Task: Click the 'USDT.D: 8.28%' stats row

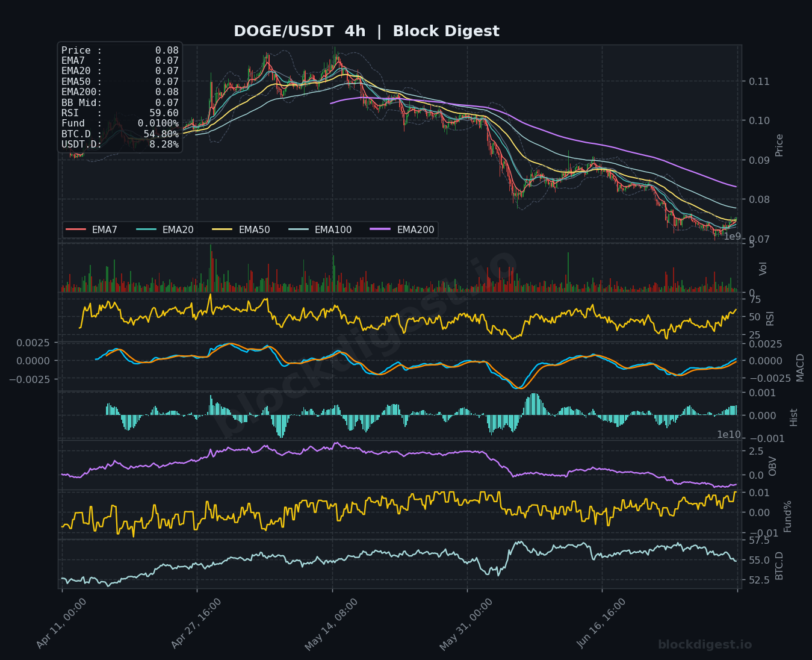Action: coord(120,145)
